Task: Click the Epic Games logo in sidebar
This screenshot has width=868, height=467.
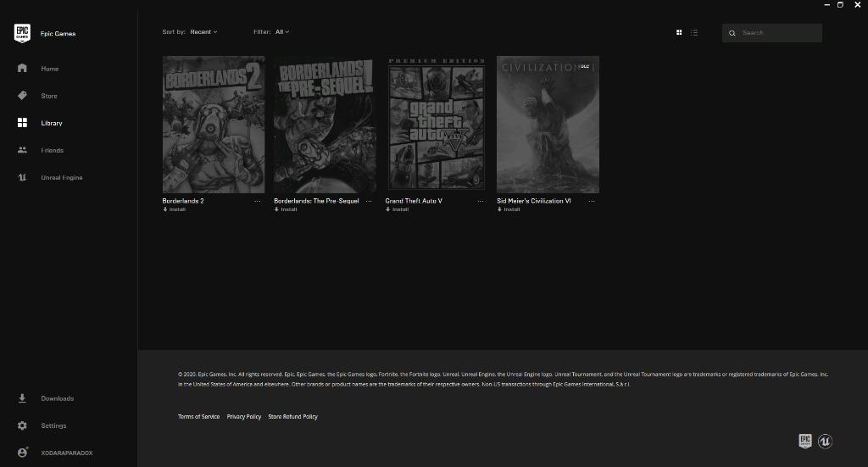Action: pyautogui.click(x=22, y=33)
